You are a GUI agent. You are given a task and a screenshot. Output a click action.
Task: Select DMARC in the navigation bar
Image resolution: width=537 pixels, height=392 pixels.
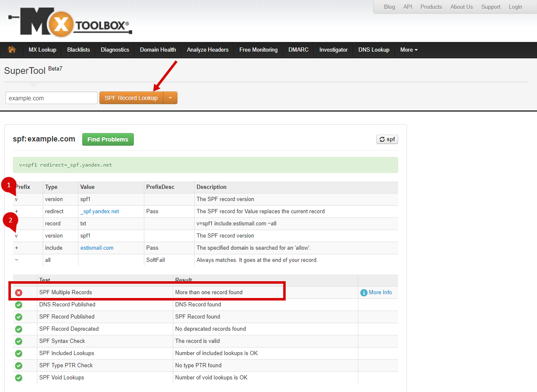point(298,50)
